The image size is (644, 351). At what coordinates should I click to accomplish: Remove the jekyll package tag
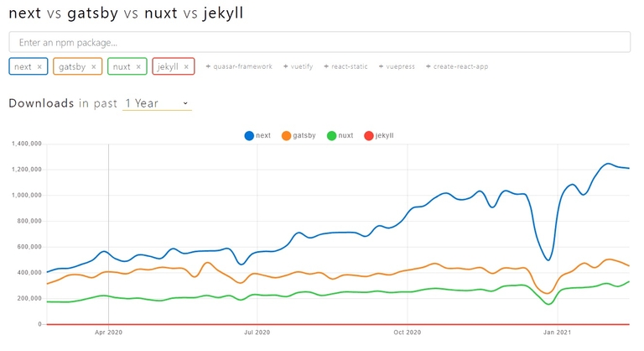coord(186,67)
